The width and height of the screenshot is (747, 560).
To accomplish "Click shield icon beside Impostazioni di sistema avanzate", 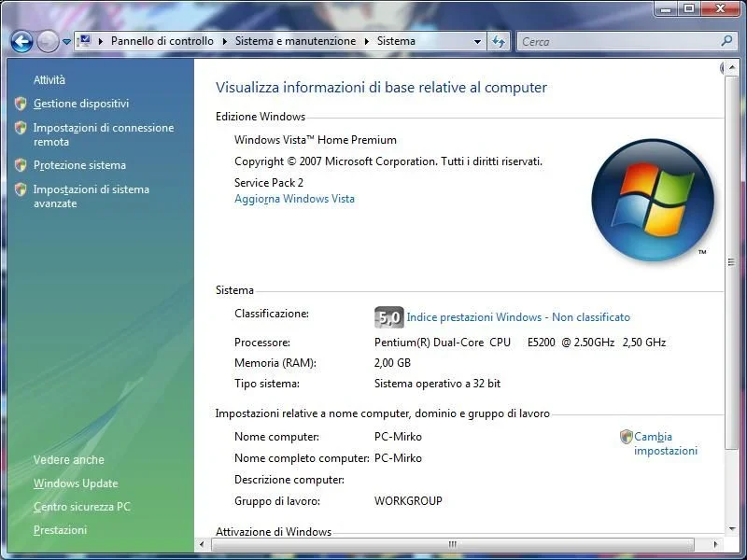I will (x=21, y=189).
